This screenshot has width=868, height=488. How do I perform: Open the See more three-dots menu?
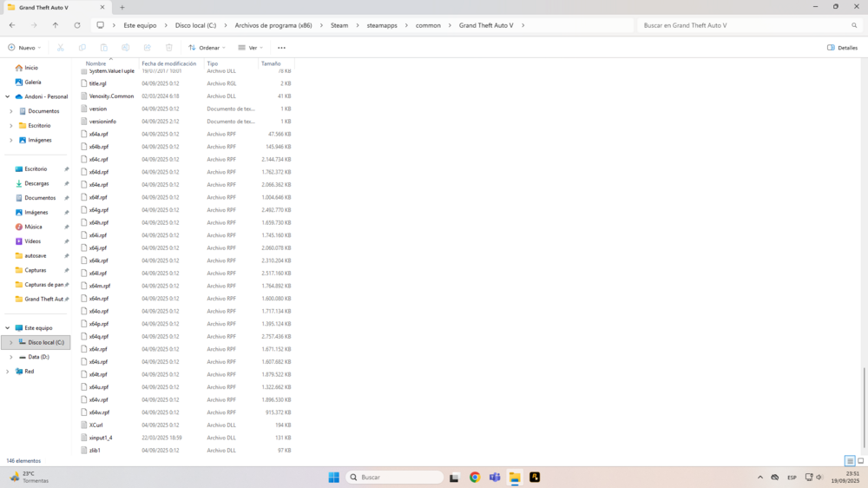(x=282, y=48)
